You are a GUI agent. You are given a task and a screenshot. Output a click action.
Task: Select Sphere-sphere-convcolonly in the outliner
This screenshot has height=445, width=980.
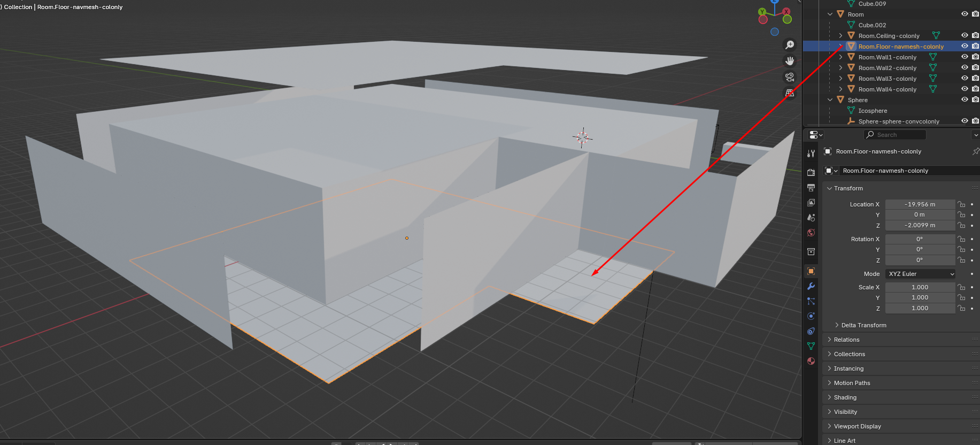pyautogui.click(x=899, y=121)
